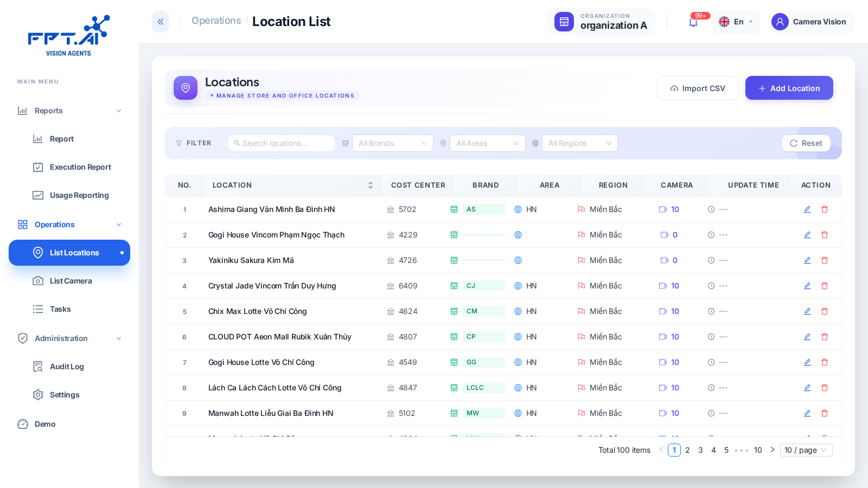This screenshot has width=868, height=488.
Task: Switch the organization A selector
Action: (601, 22)
